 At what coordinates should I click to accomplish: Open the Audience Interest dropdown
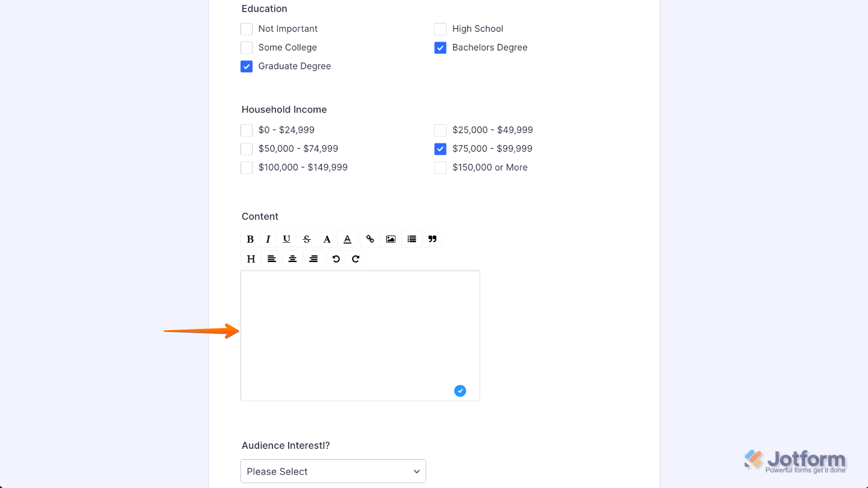pyautogui.click(x=333, y=471)
